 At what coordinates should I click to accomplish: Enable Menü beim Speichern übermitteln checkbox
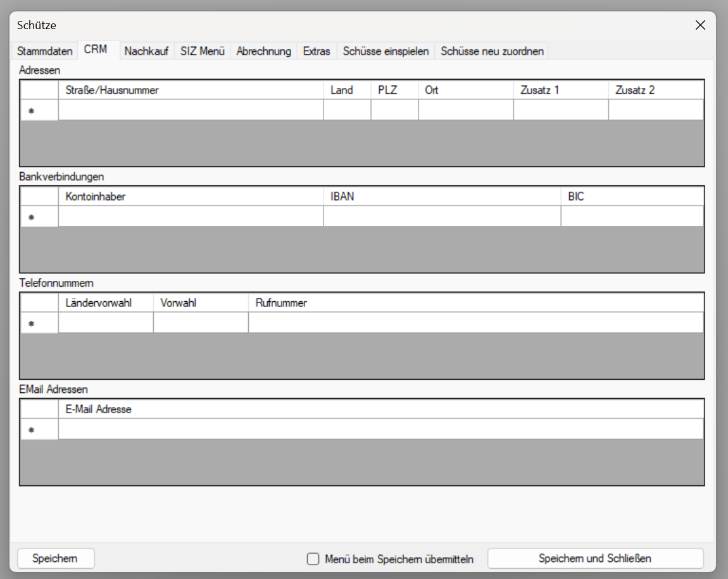(x=313, y=559)
